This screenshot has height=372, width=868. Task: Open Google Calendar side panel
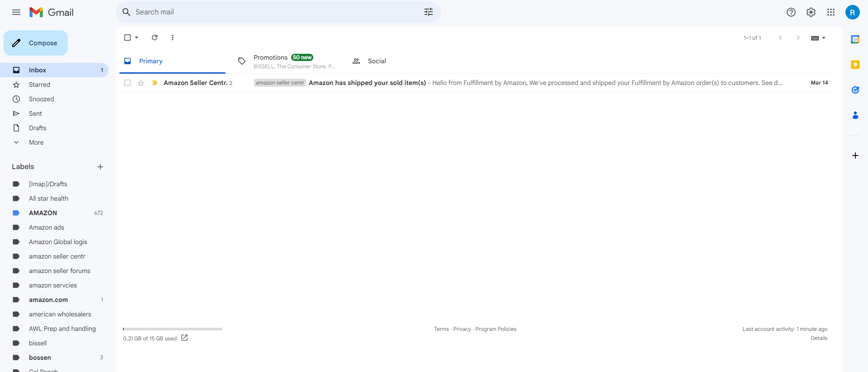(x=855, y=39)
